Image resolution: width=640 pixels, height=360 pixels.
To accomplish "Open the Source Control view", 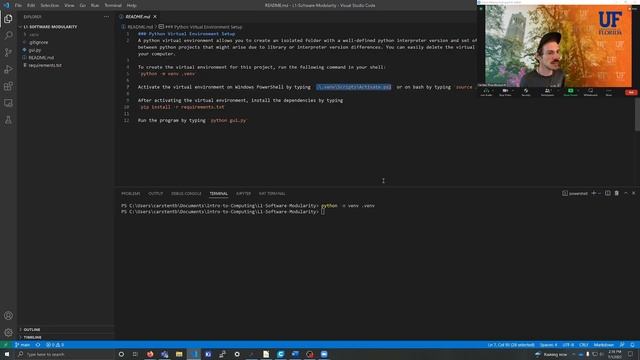I will point(8,52).
